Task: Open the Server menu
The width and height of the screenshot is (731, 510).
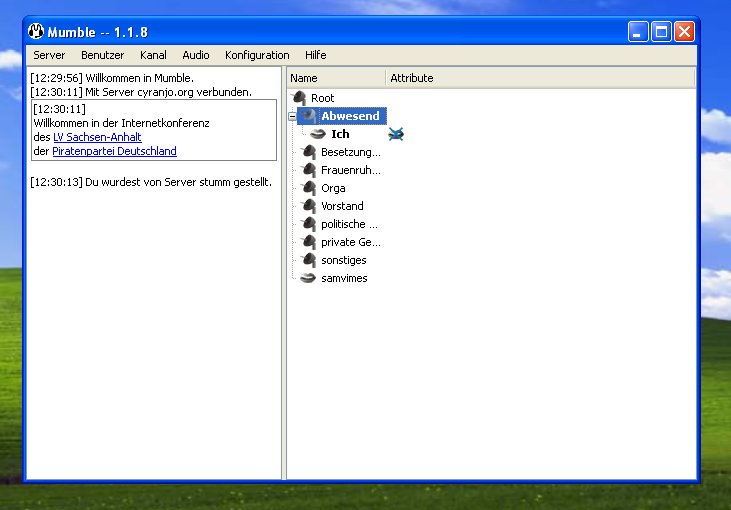Action: click(x=49, y=55)
